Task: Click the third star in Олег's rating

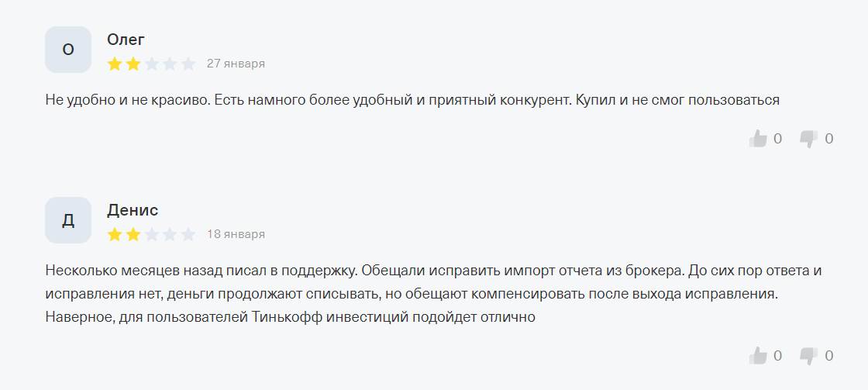Action: point(152,64)
